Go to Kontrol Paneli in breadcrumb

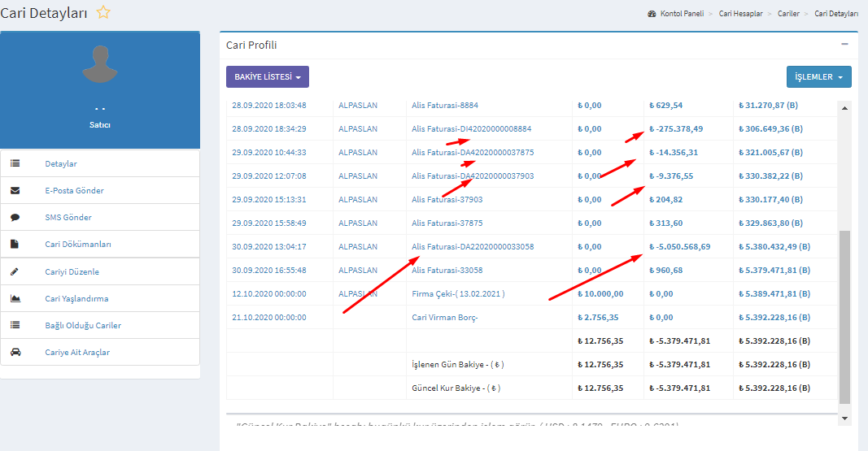pyautogui.click(x=681, y=14)
